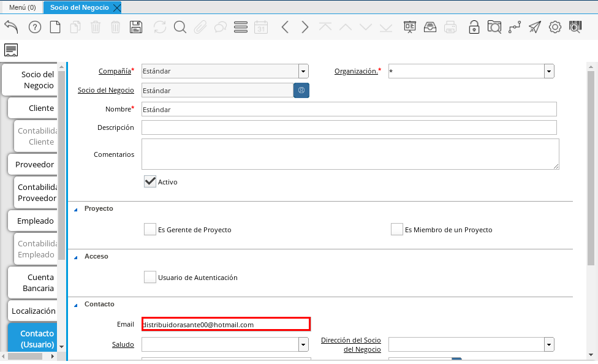598x364 pixels.
Task: Click into the Email input field
Action: (225, 325)
